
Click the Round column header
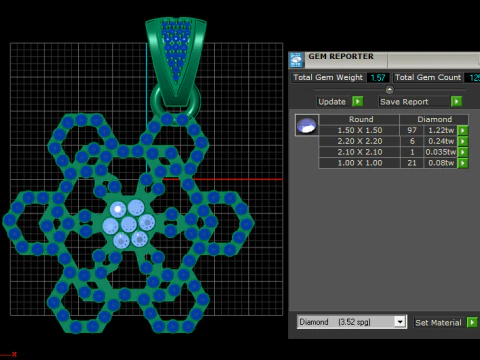click(x=360, y=119)
